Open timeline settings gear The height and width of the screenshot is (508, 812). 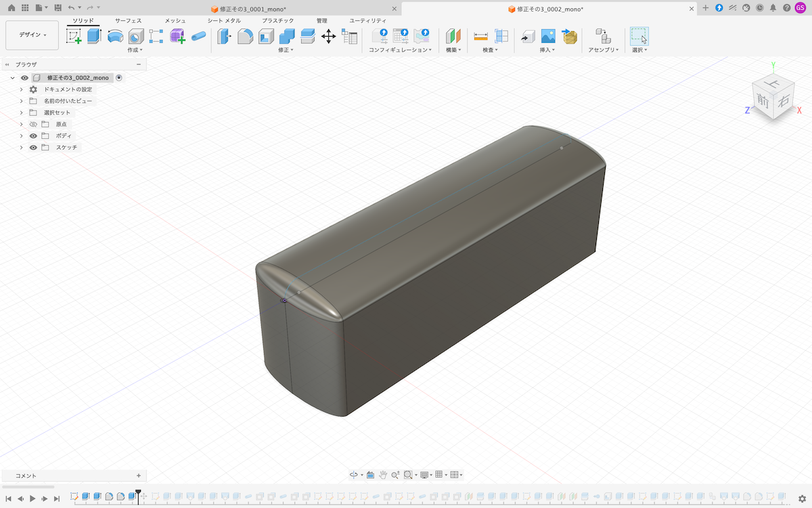803,499
